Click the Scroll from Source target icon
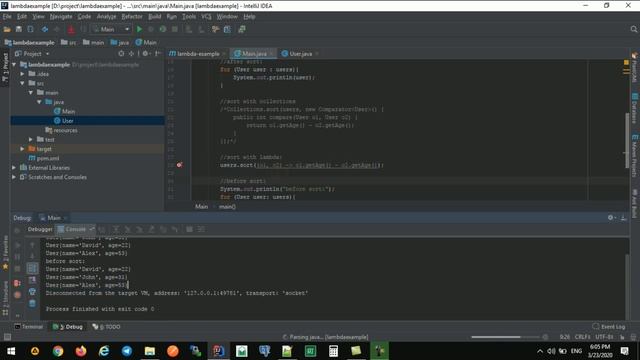This screenshot has height=360, width=640. (121, 53)
